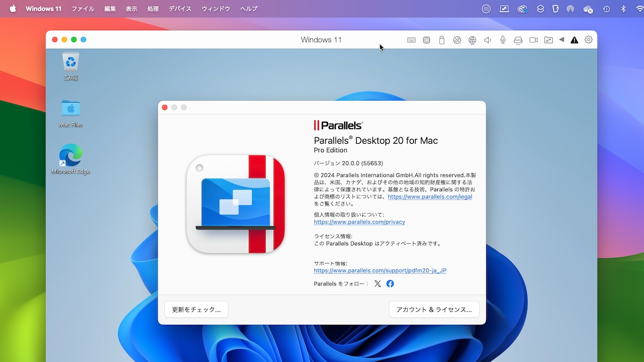Open Bluetooth menu bar icon
This screenshot has width=644, height=362.
click(623, 9)
